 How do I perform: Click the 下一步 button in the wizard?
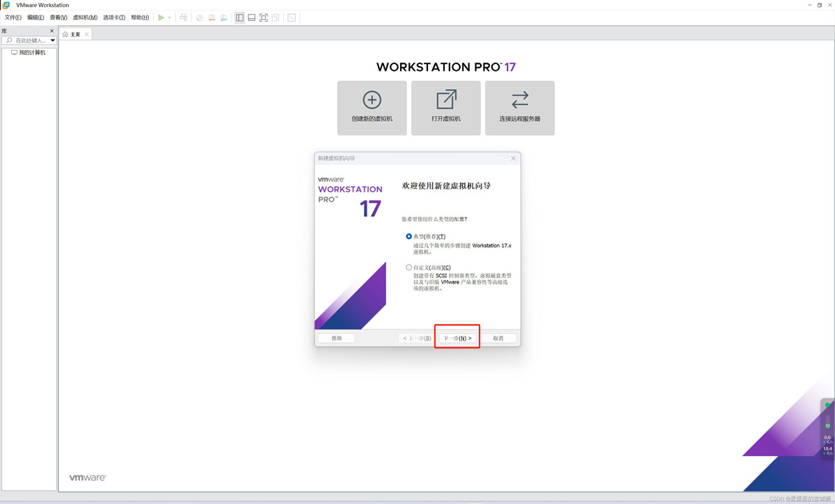(x=456, y=336)
